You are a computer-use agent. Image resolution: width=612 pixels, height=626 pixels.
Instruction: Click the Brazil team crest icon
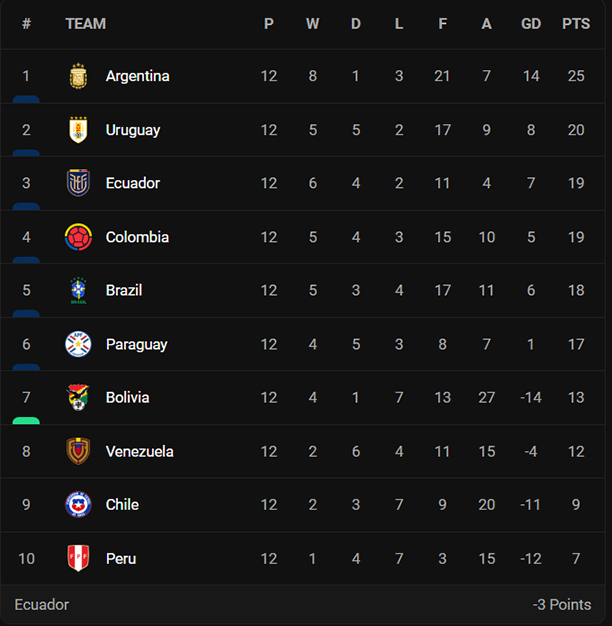pos(78,290)
